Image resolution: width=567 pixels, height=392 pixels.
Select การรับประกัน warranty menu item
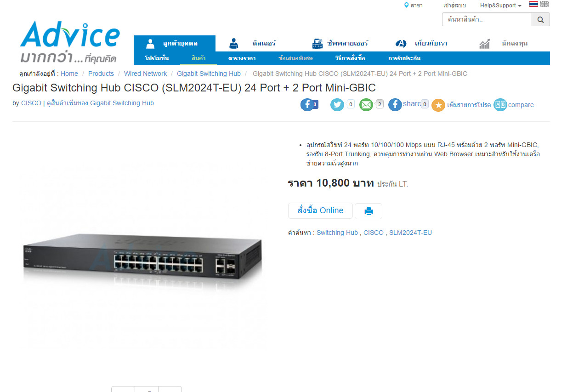pyautogui.click(x=404, y=58)
